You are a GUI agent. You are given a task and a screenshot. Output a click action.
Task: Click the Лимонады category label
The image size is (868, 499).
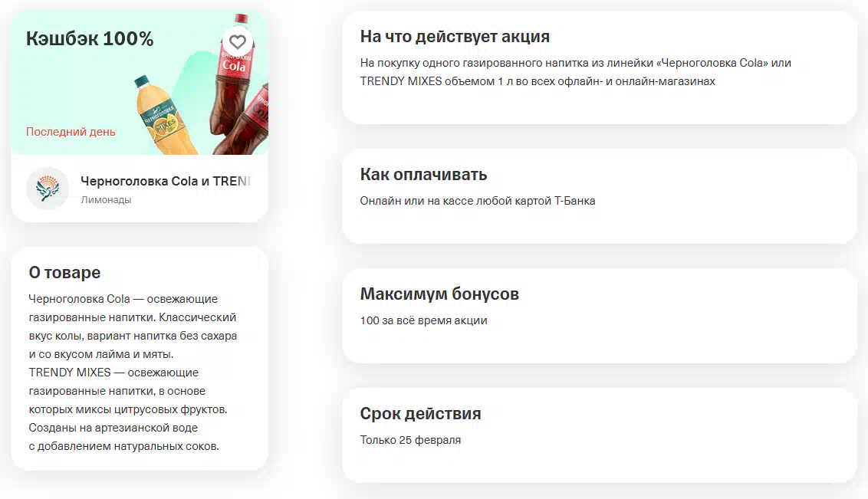[x=107, y=200]
